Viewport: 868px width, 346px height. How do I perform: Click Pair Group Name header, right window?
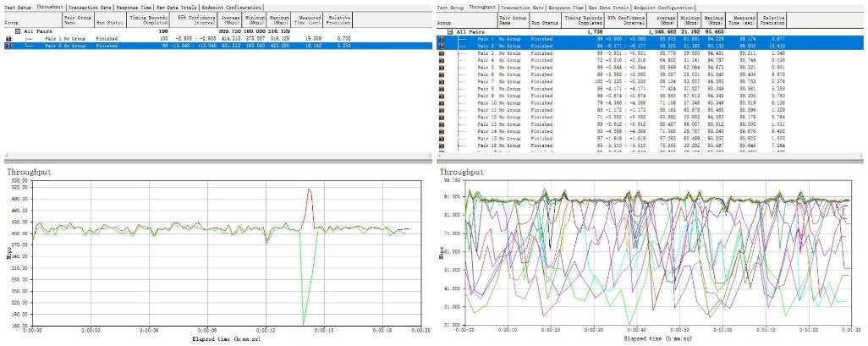pyautogui.click(x=512, y=20)
